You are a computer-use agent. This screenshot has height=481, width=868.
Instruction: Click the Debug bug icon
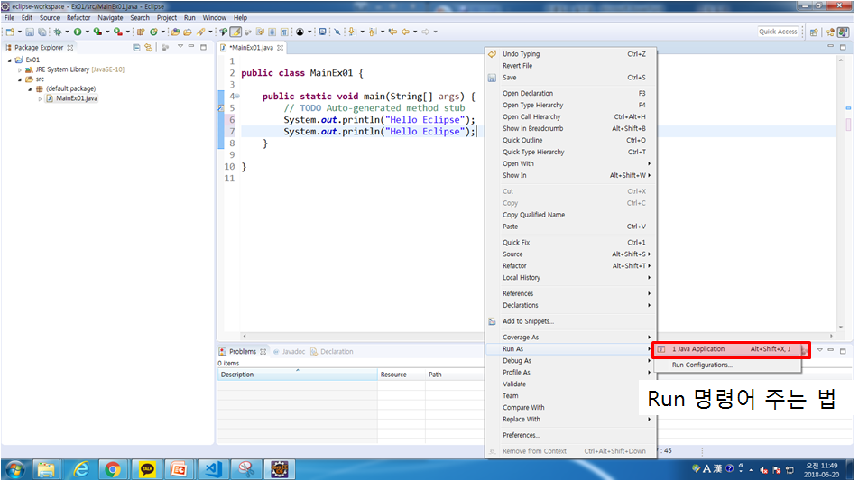coord(58,32)
